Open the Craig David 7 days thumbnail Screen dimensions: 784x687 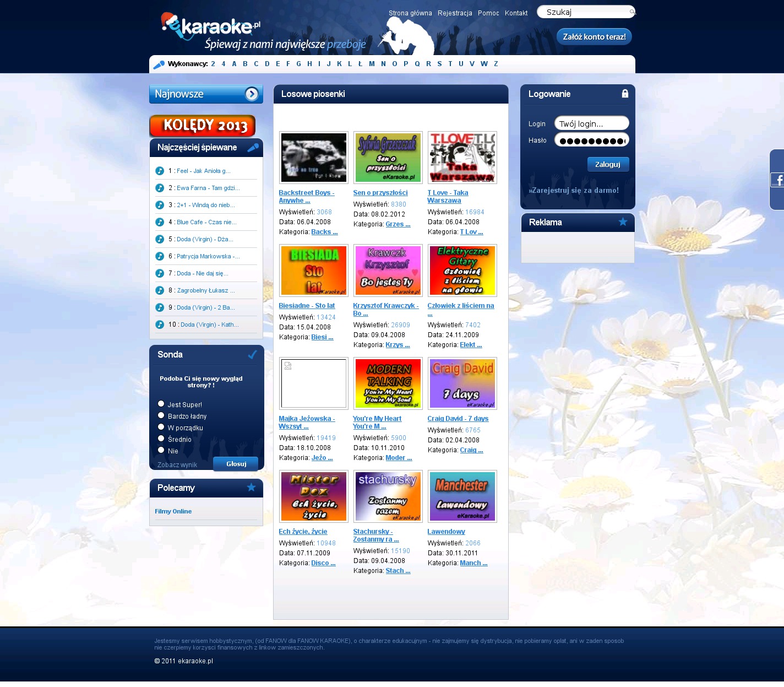pos(462,383)
